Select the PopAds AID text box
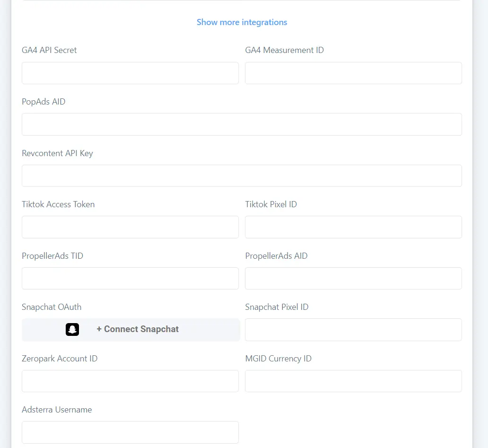488x448 pixels. pos(242,124)
